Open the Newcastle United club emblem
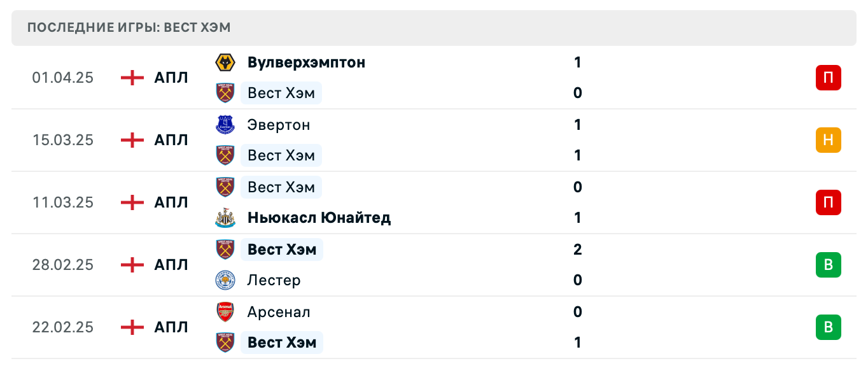 click(x=225, y=217)
